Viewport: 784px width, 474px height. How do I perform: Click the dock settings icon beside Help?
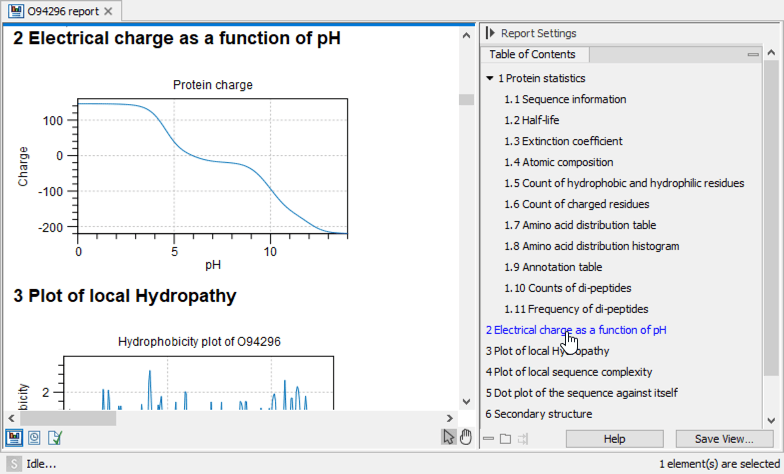click(x=523, y=439)
